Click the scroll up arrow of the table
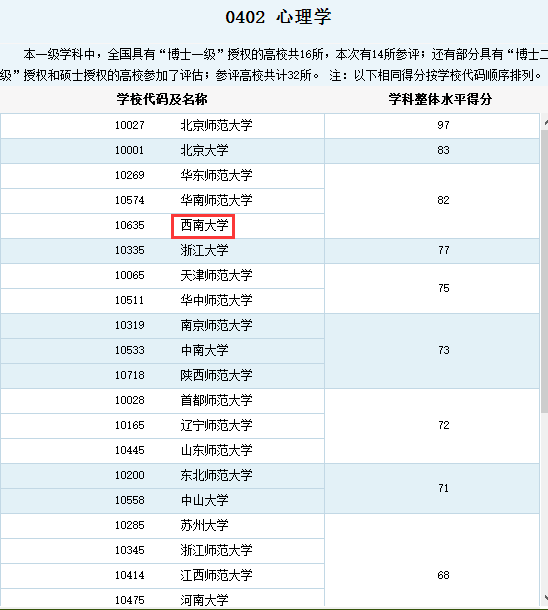Viewport: 548px width, 610px height. 545,123
